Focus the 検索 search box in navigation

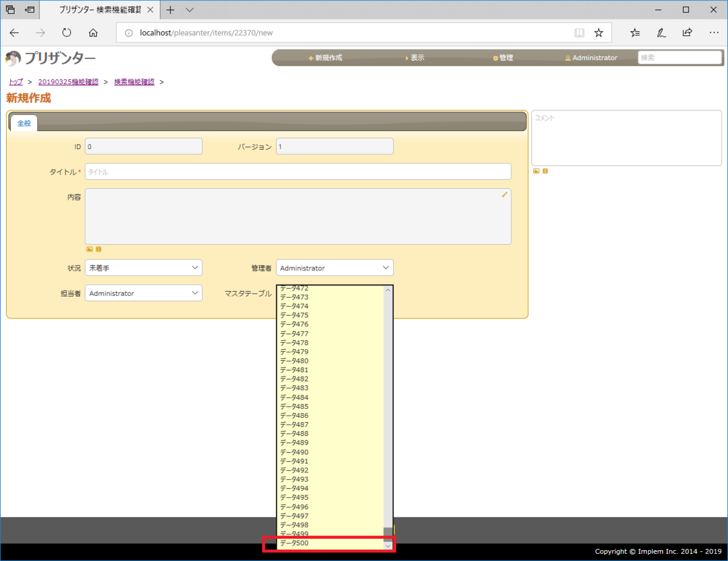click(680, 58)
